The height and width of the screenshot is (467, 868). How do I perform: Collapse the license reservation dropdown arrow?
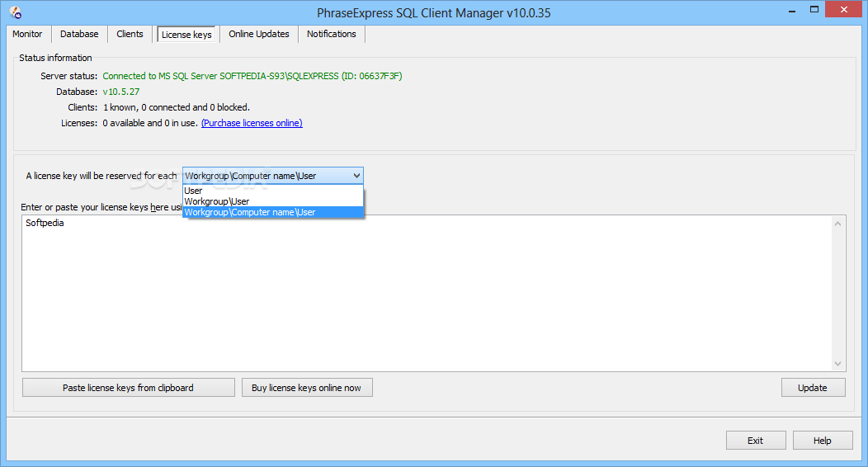[356, 176]
